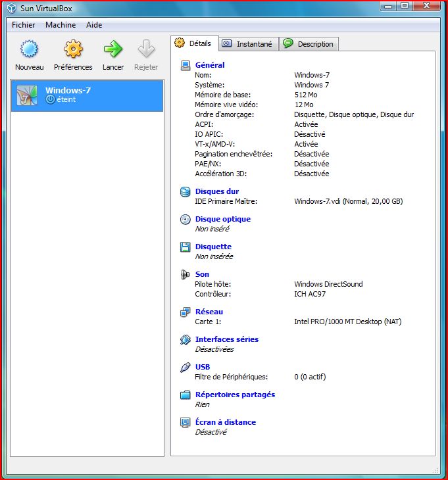Click the Écran à distance monitor icon
The image size is (448, 480).
click(x=186, y=422)
